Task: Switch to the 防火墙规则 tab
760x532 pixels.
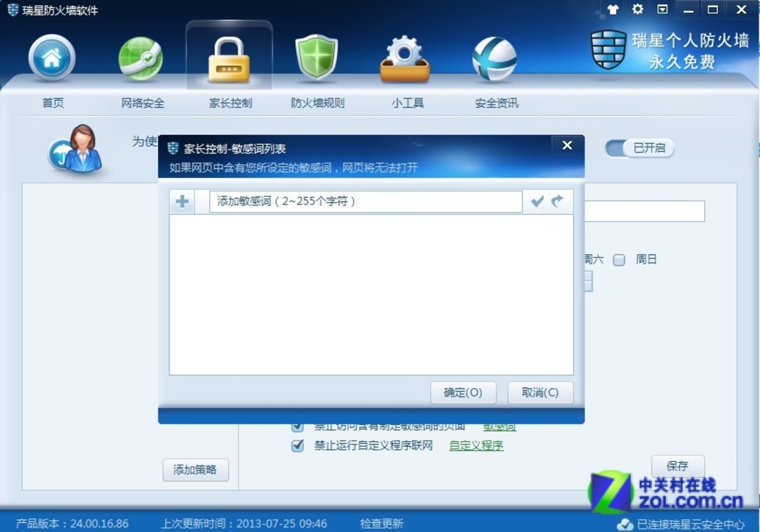Action: (x=317, y=103)
